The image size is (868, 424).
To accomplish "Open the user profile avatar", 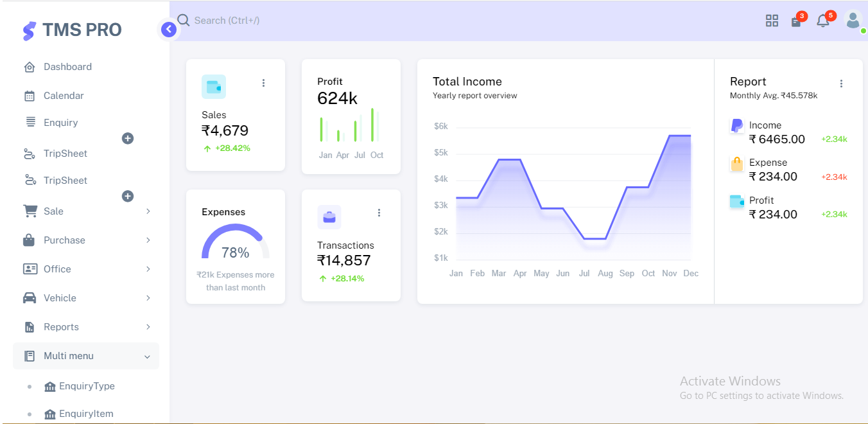I will click(853, 21).
